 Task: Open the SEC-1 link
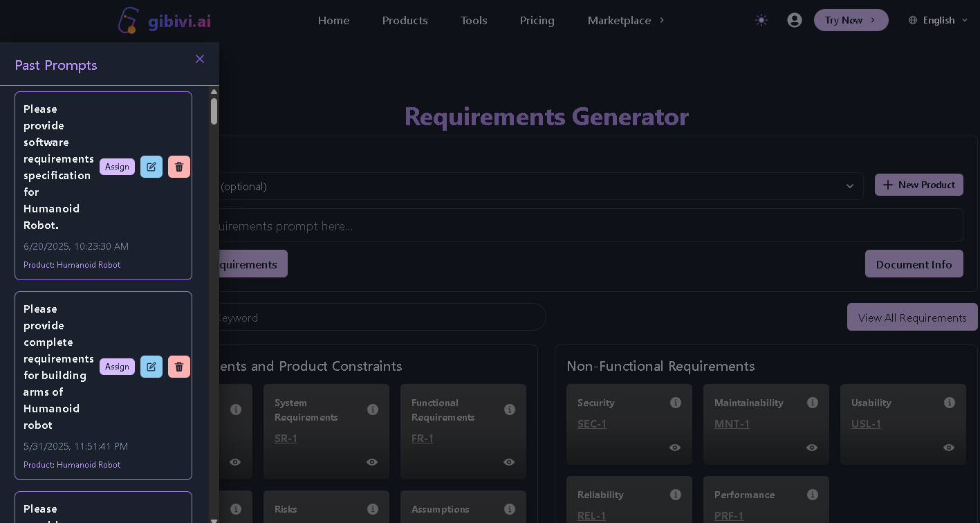coord(592,423)
